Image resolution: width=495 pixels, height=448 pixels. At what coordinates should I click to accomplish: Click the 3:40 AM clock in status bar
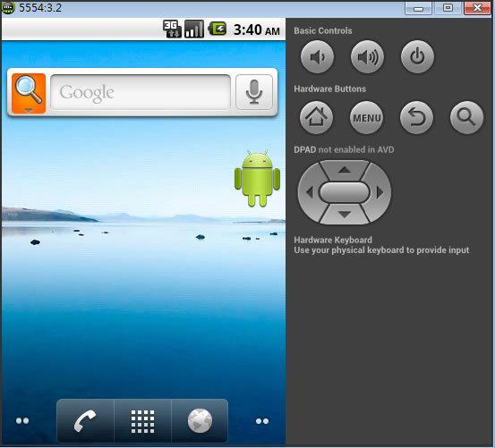tap(257, 30)
